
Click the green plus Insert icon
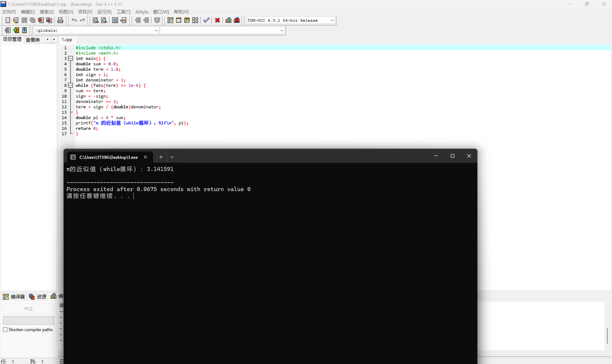click(x=16, y=30)
